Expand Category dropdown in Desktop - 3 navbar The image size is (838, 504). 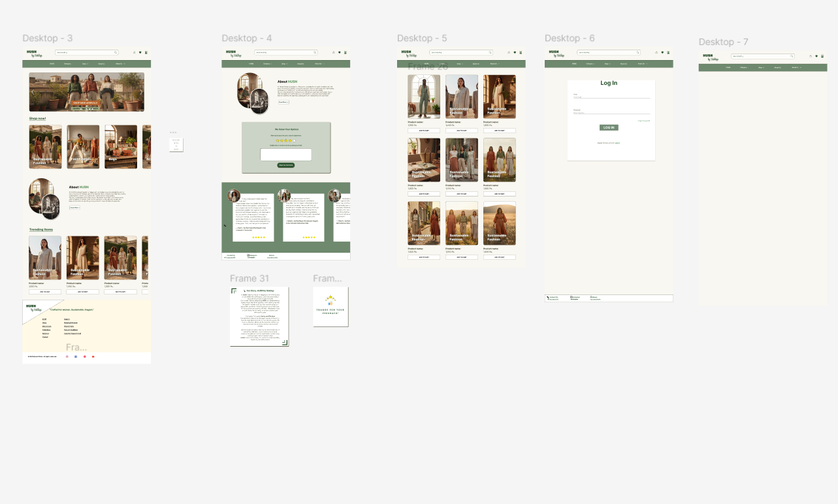pos(69,64)
